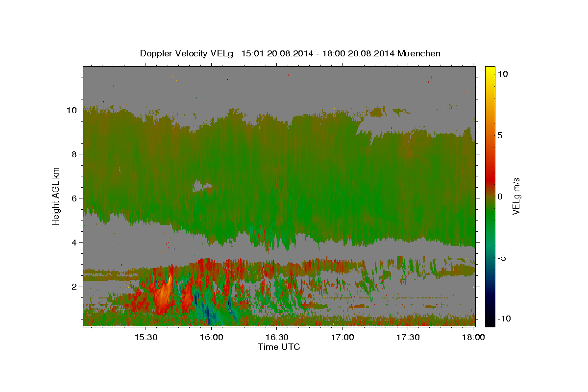588x392 pixels.
Task: Click the colorbar value -10 label
Action: click(x=504, y=319)
